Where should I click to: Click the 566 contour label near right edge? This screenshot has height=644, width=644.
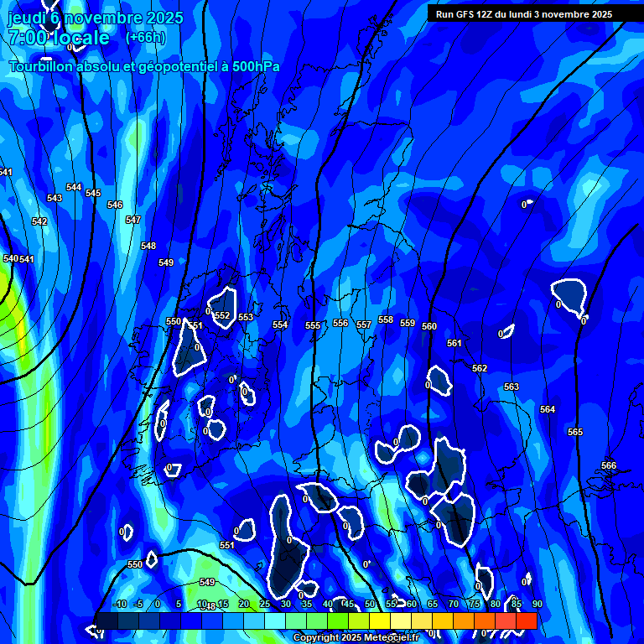pos(609,466)
